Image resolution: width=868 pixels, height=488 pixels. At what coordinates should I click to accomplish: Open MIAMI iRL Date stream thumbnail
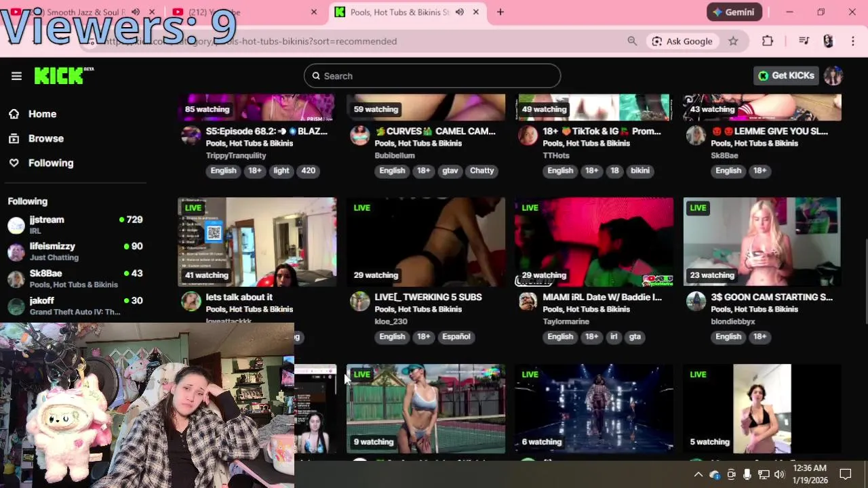coord(594,242)
